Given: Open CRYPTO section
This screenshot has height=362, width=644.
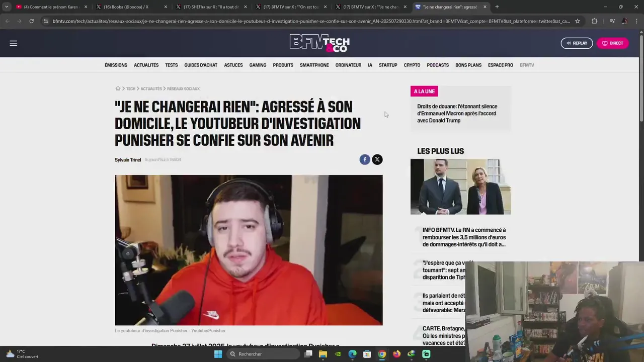Looking at the screenshot, I should (412, 65).
